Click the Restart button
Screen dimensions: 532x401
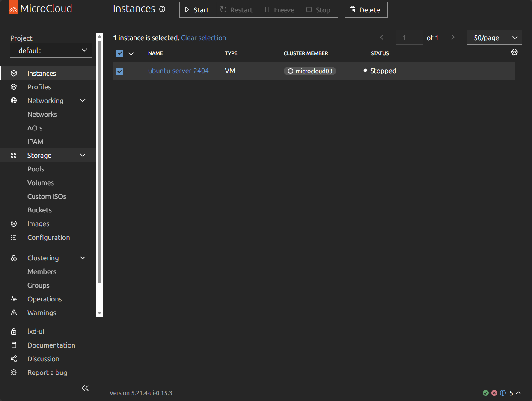pos(237,10)
